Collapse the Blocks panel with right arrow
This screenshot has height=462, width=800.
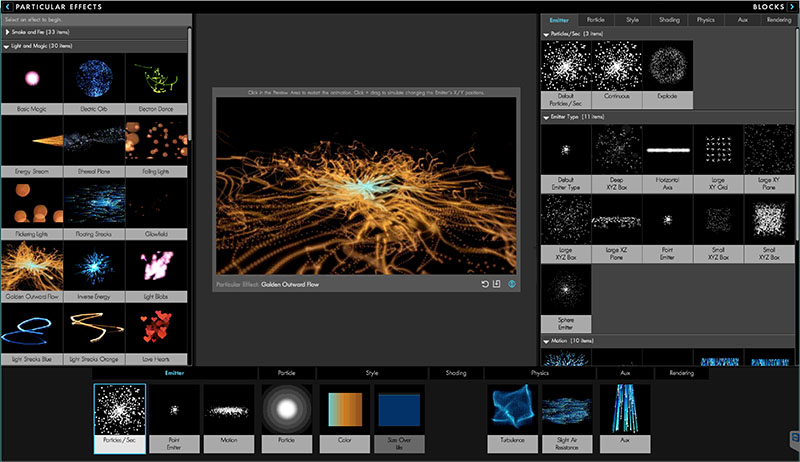(792, 6)
